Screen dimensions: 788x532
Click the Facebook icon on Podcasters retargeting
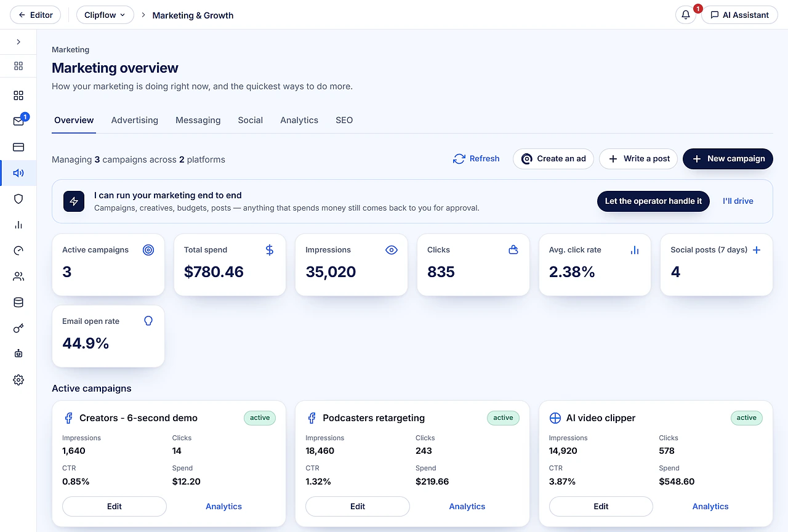312,418
